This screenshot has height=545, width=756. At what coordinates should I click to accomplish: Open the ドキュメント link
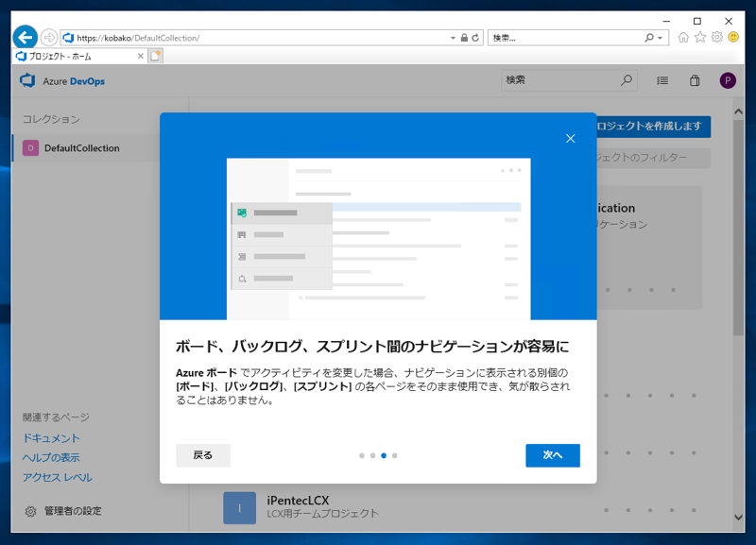tap(51, 438)
